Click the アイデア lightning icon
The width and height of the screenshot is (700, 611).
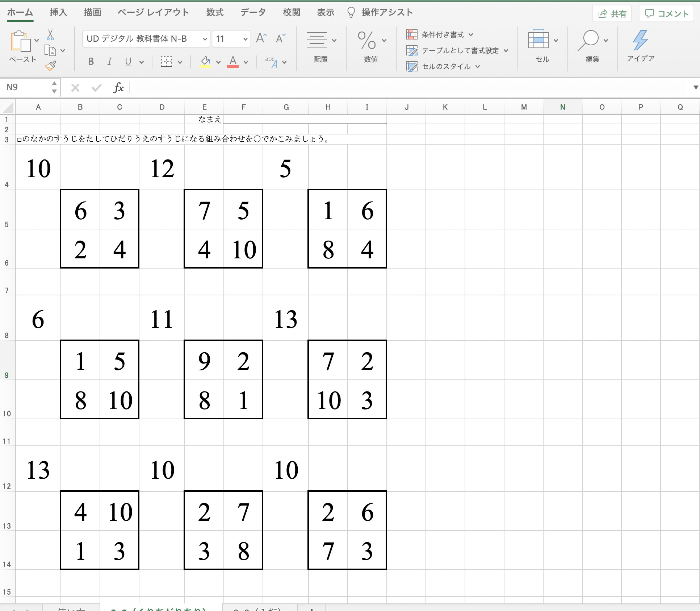pos(640,41)
